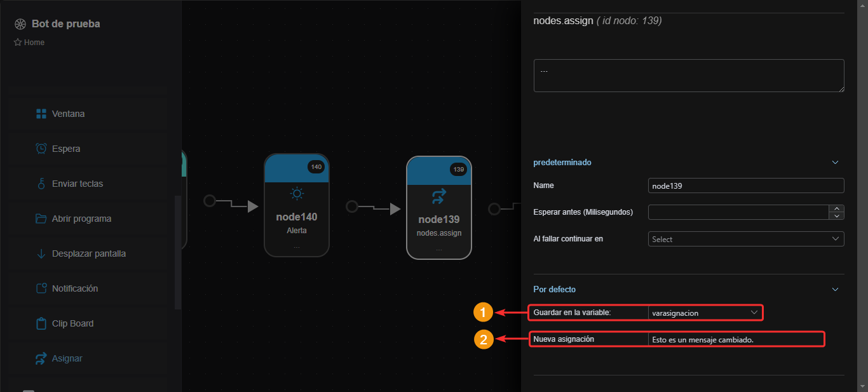Open the Espera sidebar item

[x=89, y=149]
